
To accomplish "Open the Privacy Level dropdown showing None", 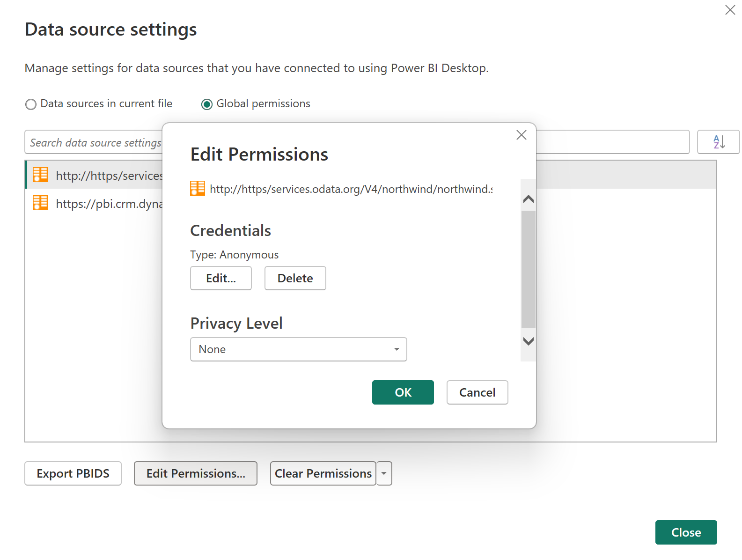I will 298,349.
